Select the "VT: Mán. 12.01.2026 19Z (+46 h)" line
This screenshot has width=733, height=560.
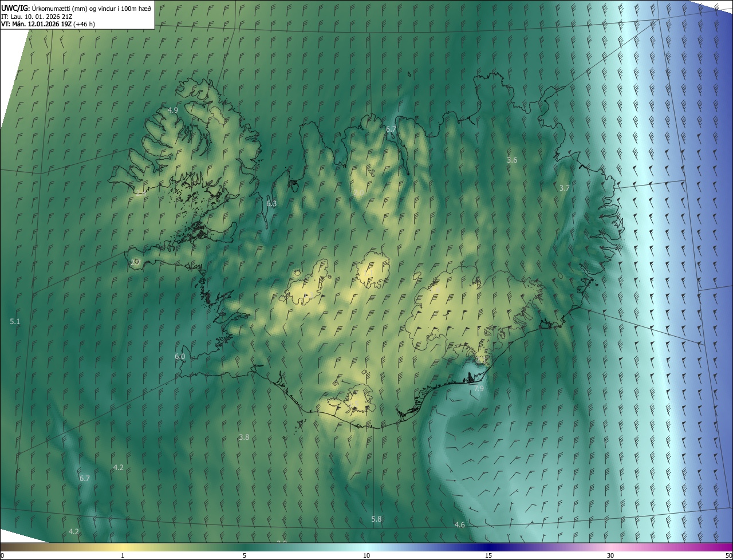(x=48, y=24)
